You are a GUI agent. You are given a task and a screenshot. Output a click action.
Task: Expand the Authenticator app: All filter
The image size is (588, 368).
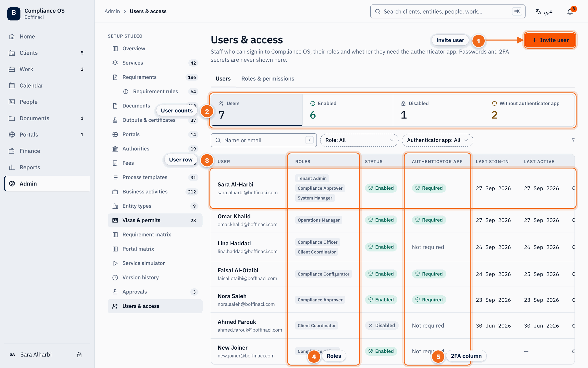coord(437,140)
